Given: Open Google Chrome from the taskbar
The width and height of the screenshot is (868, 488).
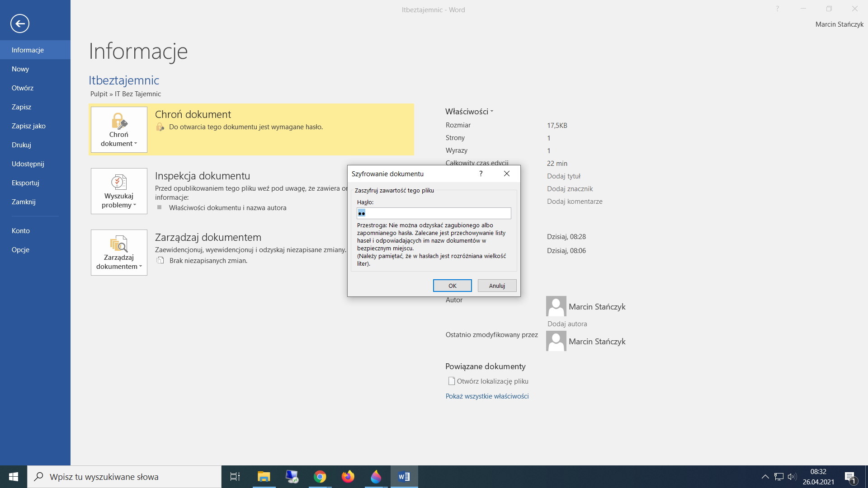Looking at the screenshot, I should tap(320, 477).
